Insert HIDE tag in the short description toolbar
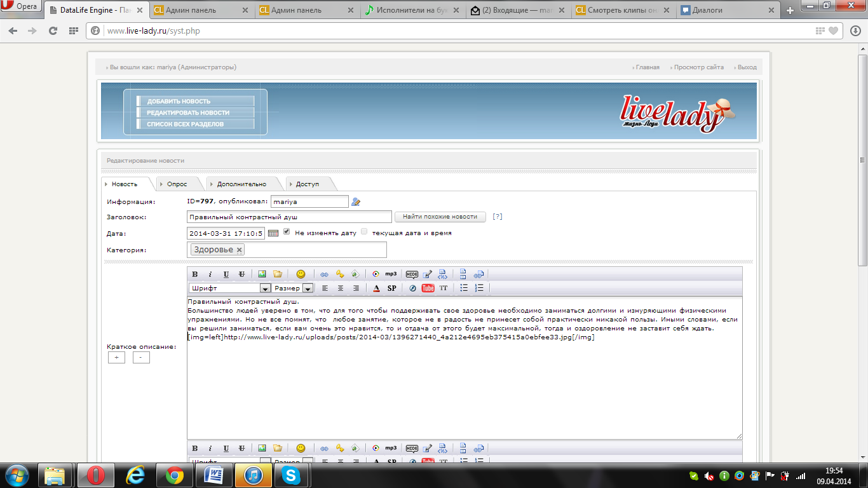This screenshot has width=868, height=488. 412,274
